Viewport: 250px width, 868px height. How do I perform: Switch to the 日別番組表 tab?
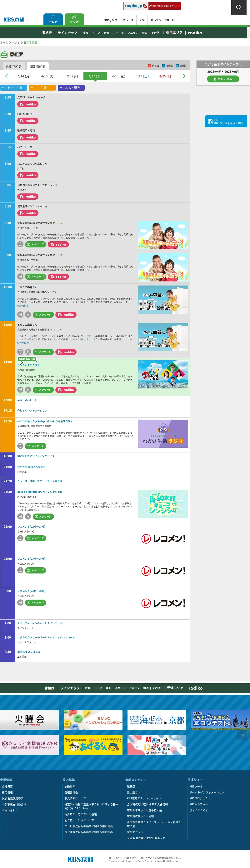(x=38, y=66)
